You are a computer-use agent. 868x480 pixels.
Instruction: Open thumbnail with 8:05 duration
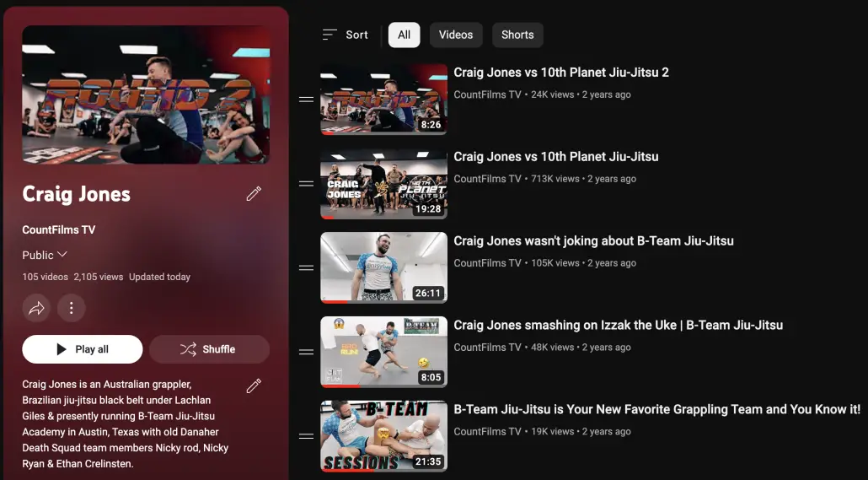[x=383, y=352]
